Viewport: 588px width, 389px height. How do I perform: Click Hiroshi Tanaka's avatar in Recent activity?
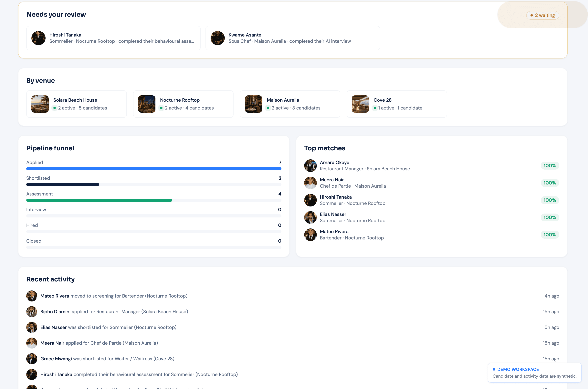[32, 374]
